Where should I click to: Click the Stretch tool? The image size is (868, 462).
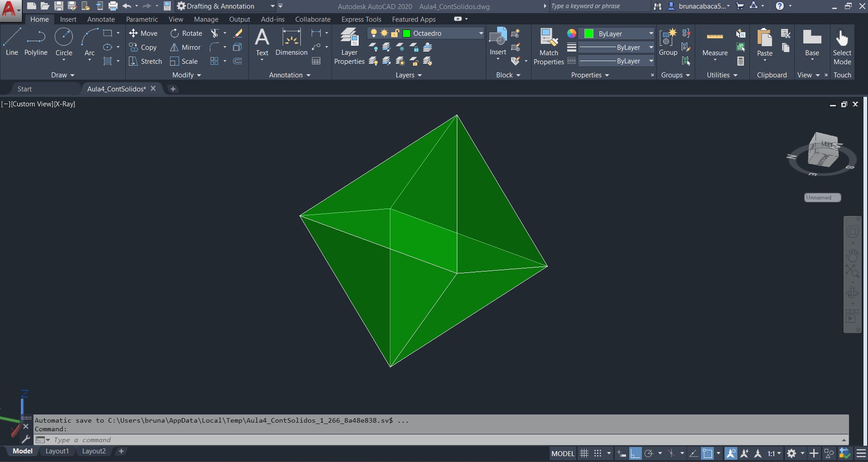[x=145, y=61]
